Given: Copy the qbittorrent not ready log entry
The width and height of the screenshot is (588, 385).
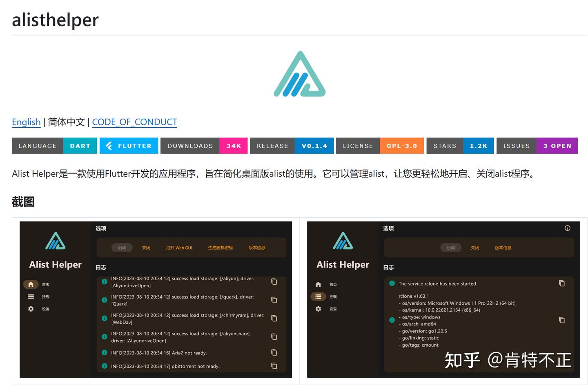Looking at the screenshot, I should [274, 366].
